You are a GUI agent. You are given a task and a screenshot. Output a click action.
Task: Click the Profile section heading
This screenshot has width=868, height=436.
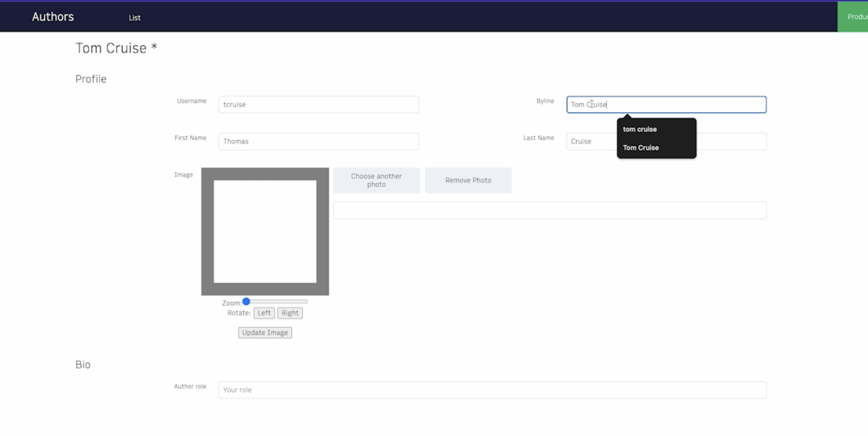tap(91, 79)
